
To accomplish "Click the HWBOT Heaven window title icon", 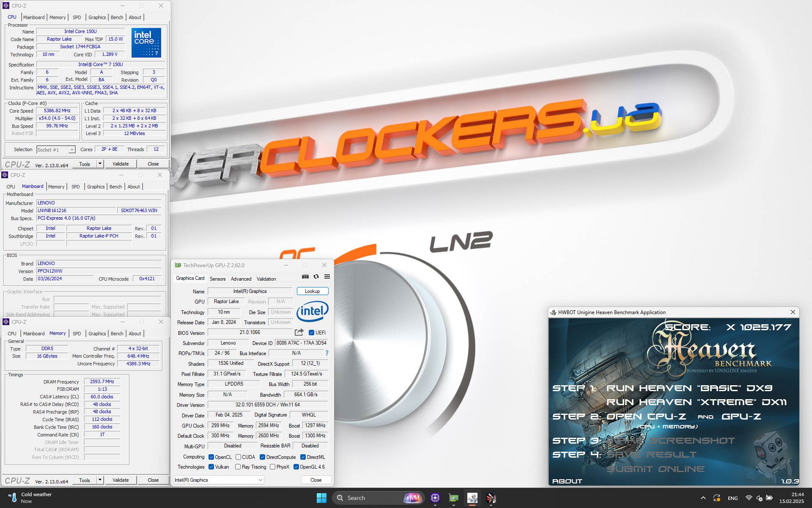I will pyautogui.click(x=553, y=312).
